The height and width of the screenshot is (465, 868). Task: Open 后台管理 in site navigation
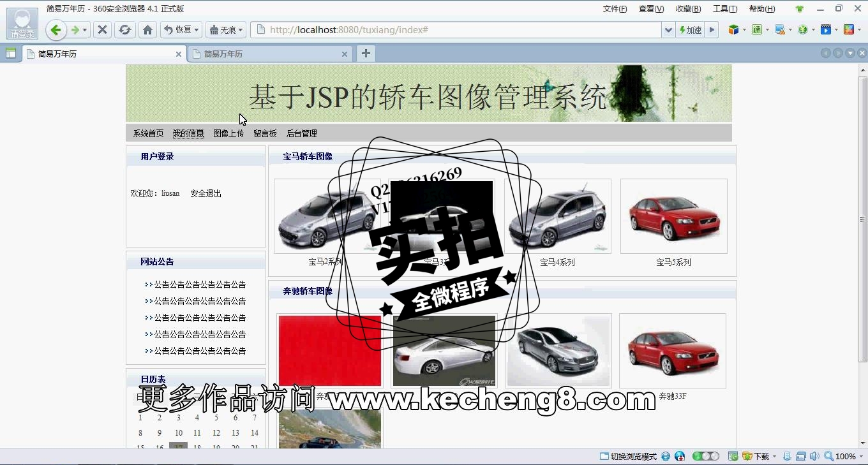[x=301, y=133]
